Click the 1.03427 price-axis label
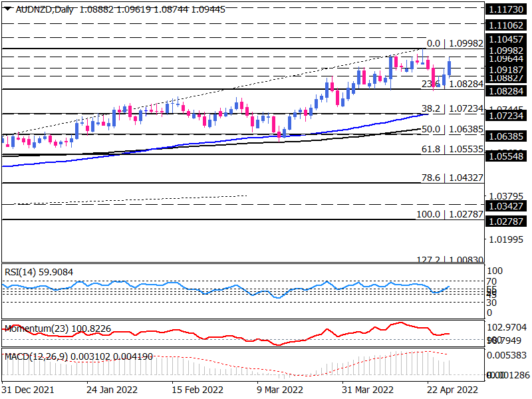The image size is (532, 399). click(506, 206)
